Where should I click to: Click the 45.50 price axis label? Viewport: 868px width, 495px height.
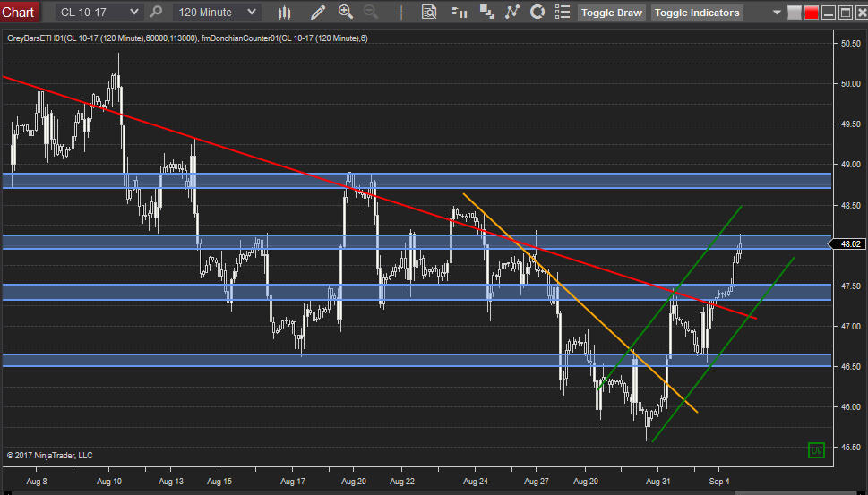[x=850, y=447]
